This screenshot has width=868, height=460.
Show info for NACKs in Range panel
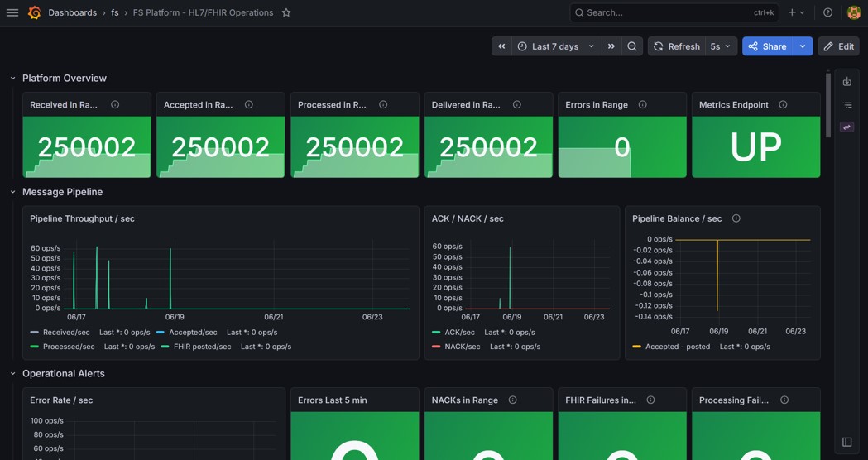click(512, 400)
